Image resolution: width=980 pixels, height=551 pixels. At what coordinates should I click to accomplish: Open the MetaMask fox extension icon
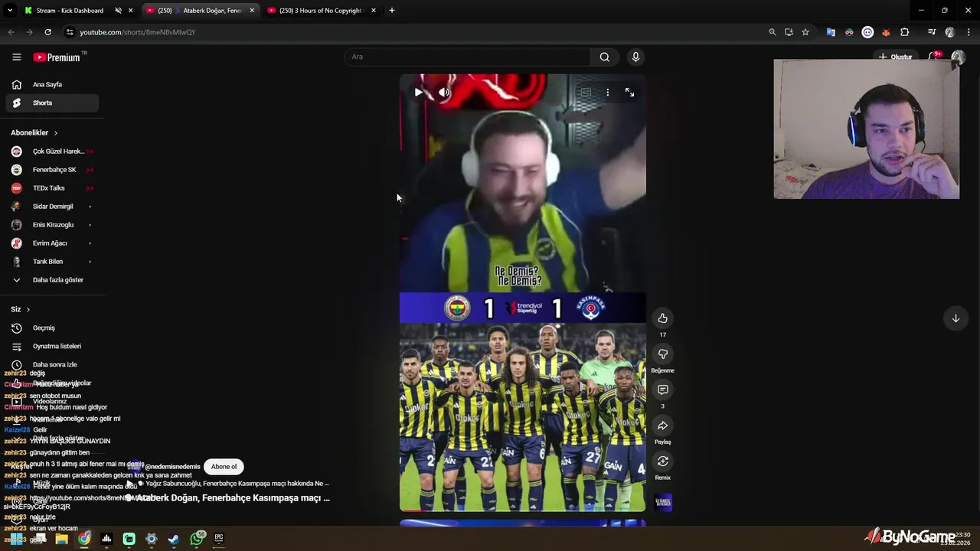(x=886, y=32)
